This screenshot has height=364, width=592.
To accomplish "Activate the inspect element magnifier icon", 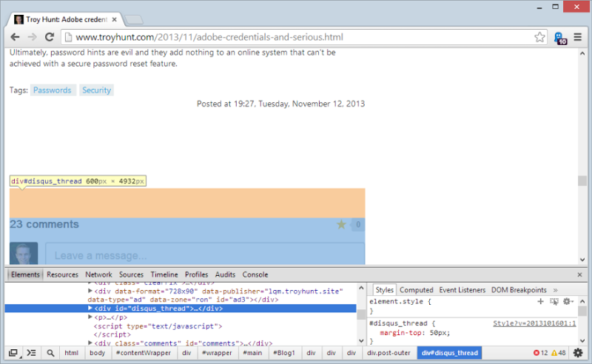I will click(x=50, y=353).
